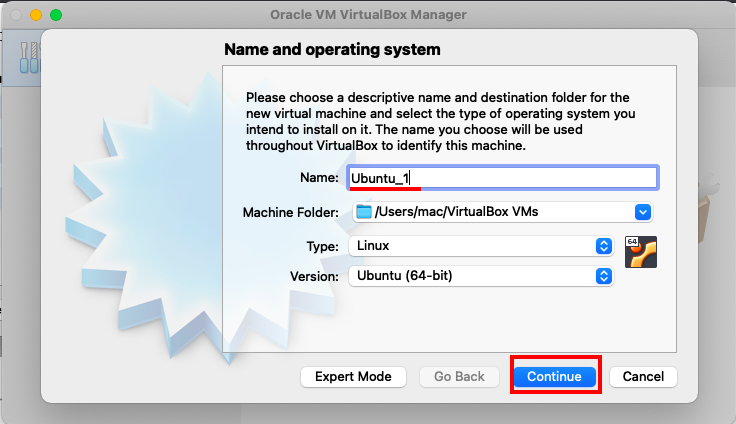Click the Continue button

point(554,376)
